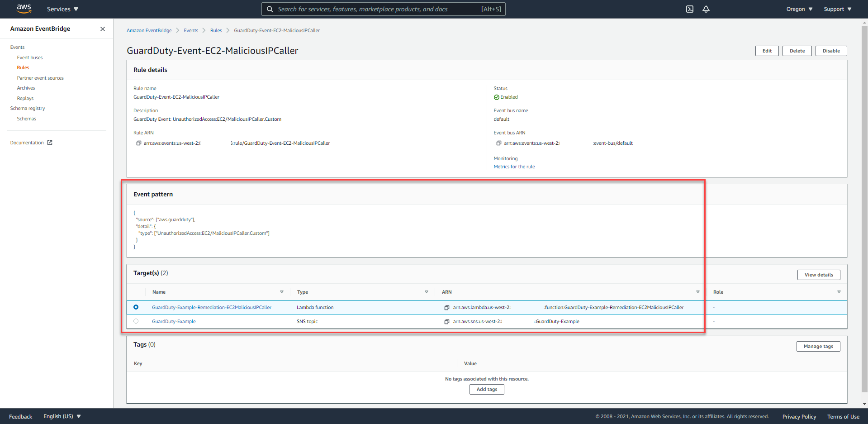Click the scrollbar down arrow
This screenshot has width=868, height=424.
click(864, 404)
